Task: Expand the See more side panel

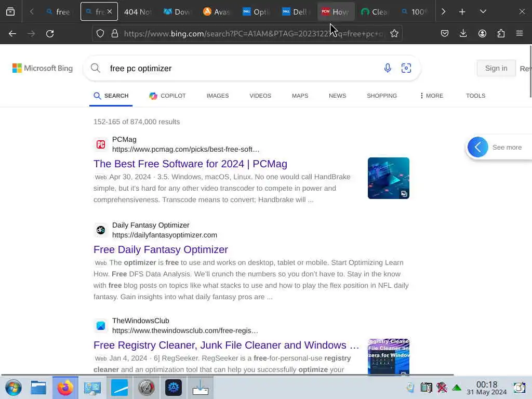Action: tap(499, 147)
